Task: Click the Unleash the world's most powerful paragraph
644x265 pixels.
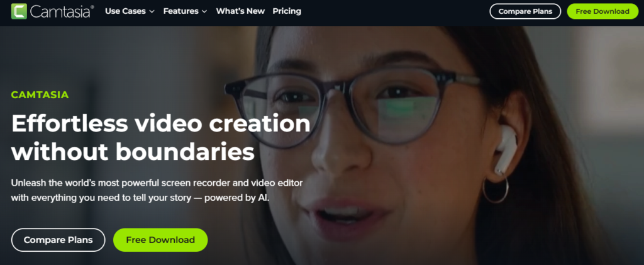Action: (x=157, y=190)
